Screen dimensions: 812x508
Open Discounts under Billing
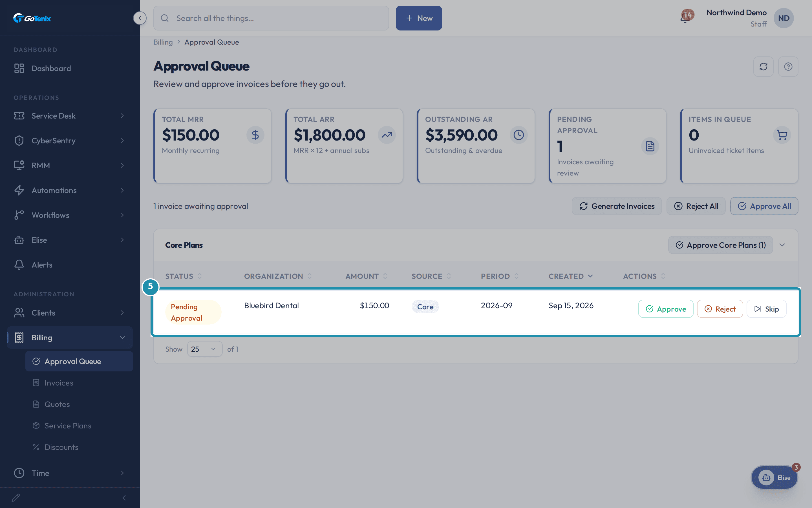[x=79, y=448]
